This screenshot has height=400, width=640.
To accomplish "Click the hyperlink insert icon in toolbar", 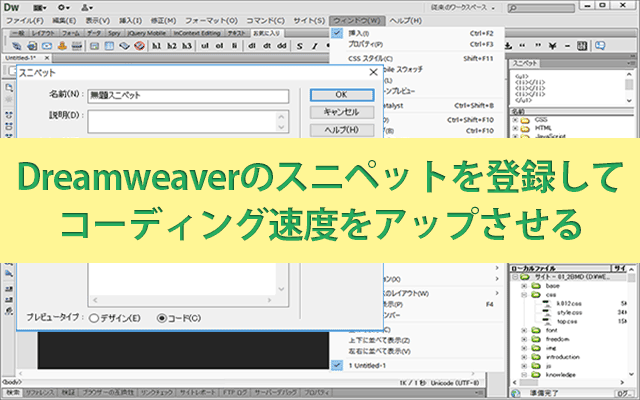I will [x=17, y=46].
